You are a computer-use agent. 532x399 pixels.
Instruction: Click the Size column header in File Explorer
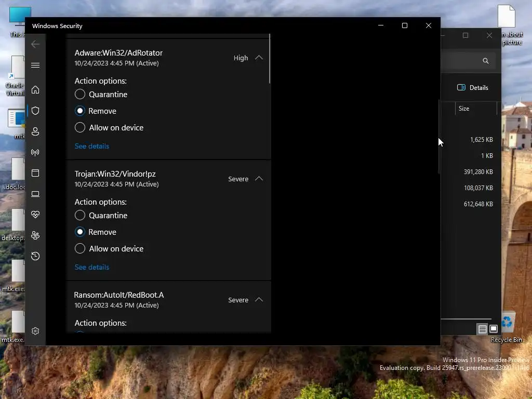pos(476,109)
